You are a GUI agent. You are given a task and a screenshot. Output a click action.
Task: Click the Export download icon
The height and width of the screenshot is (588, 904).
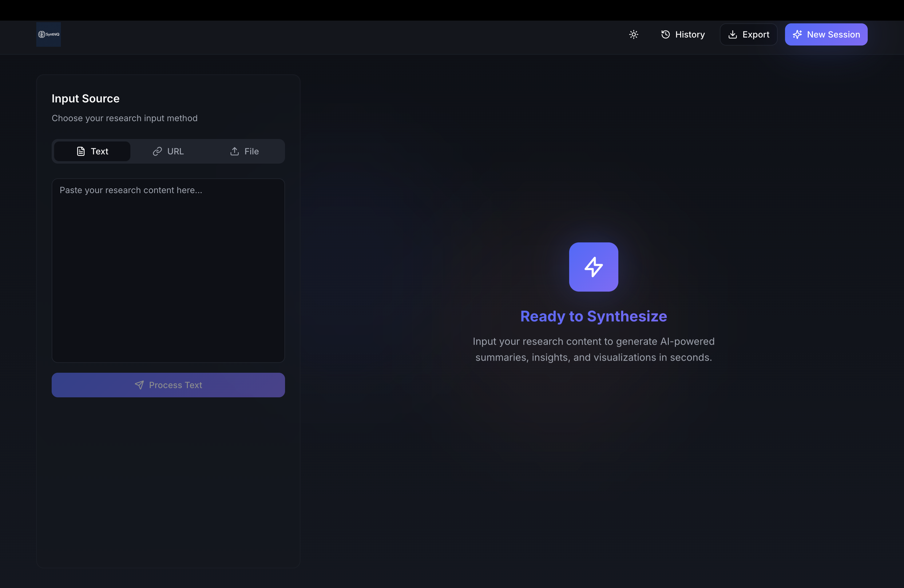[x=733, y=34]
